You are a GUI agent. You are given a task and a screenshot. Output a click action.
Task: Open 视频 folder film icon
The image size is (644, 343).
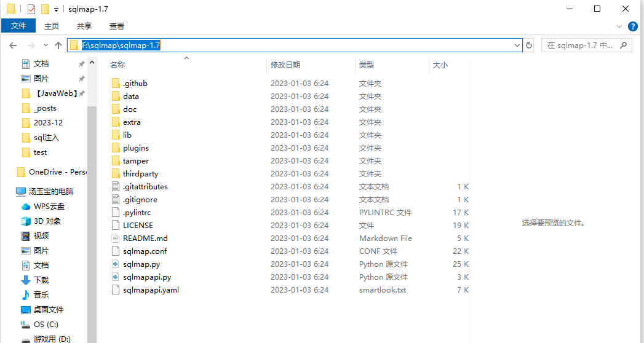point(26,236)
